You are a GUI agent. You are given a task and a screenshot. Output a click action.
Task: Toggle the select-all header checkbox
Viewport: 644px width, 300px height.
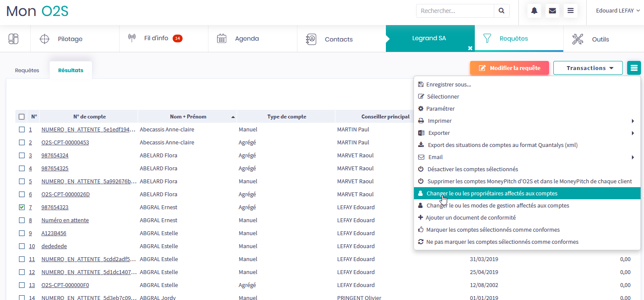[x=22, y=117]
